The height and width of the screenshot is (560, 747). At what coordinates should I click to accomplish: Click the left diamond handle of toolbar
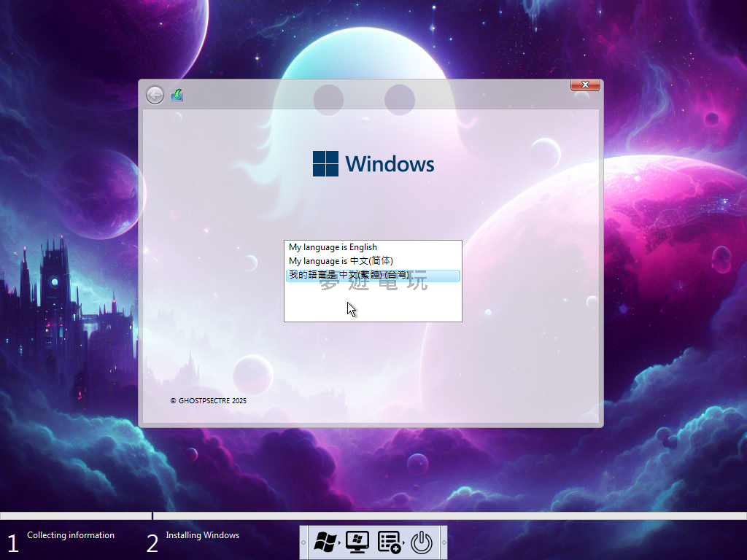pos(303,542)
